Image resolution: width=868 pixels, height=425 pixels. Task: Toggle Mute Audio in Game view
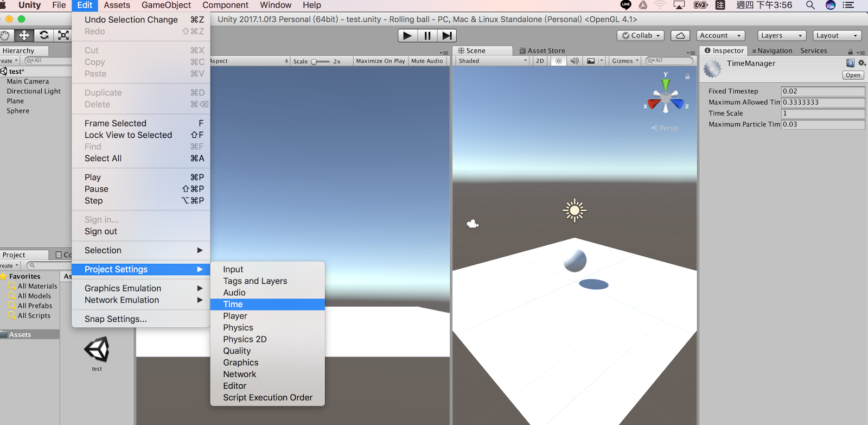click(x=427, y=61)
